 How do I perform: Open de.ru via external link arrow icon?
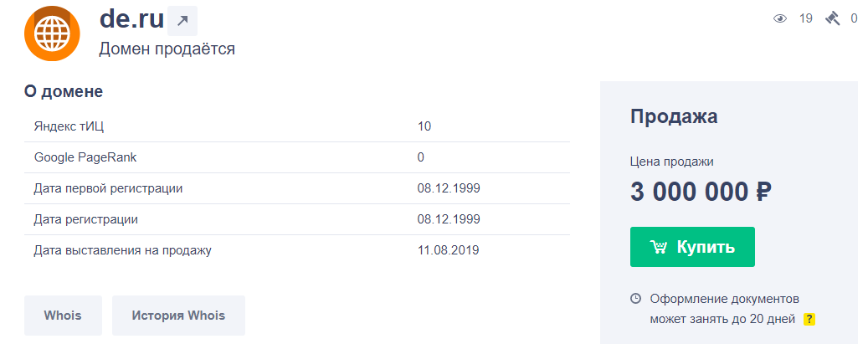pos(182,21)
